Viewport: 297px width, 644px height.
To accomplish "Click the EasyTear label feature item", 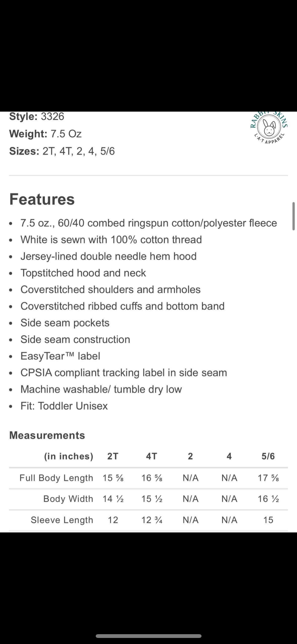I will [x=60, y=356].
